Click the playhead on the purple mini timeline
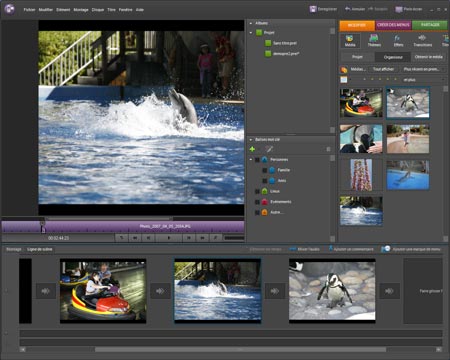 tap(43, 227)
